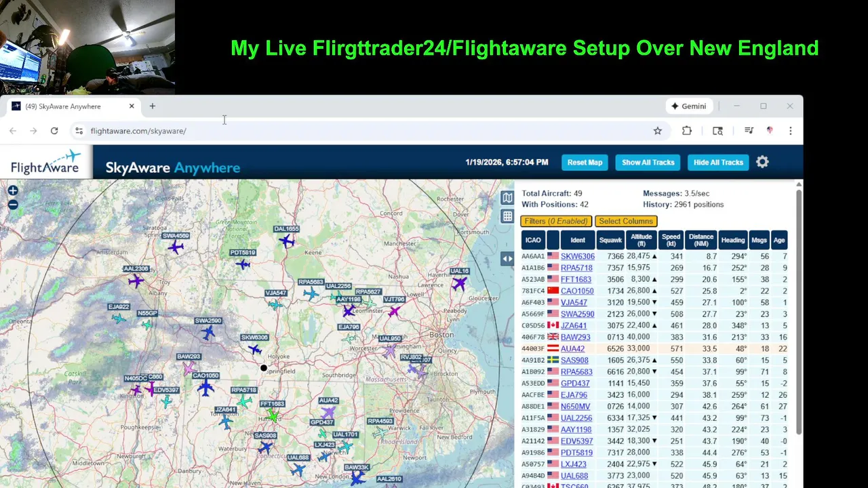Open the Chrome profile avatar
The image size is (868, 488).
coord(770,131)
